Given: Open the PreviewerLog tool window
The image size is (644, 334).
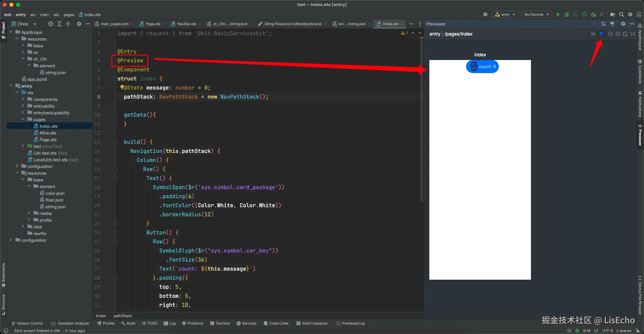Looking at the screenshot, I should click(351, 323).
